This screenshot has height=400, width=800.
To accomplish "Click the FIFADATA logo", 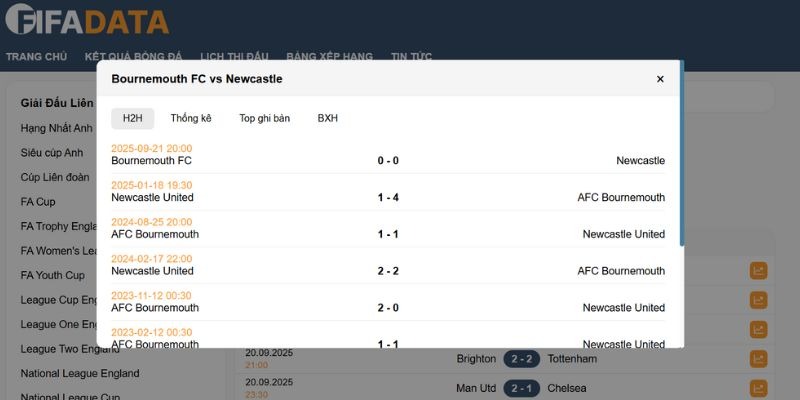I will 87,21.
